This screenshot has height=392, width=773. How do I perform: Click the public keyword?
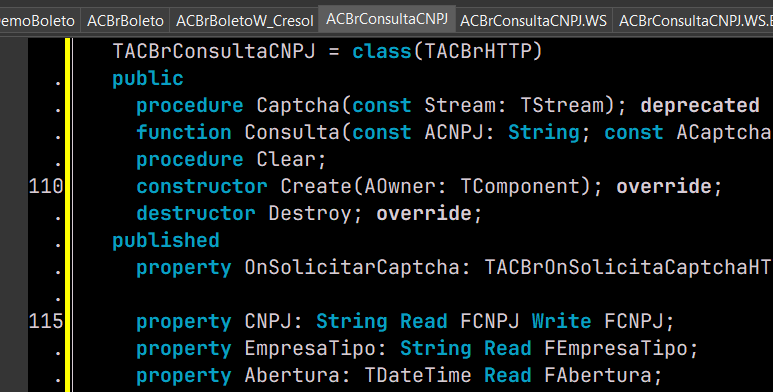(148, 78)
